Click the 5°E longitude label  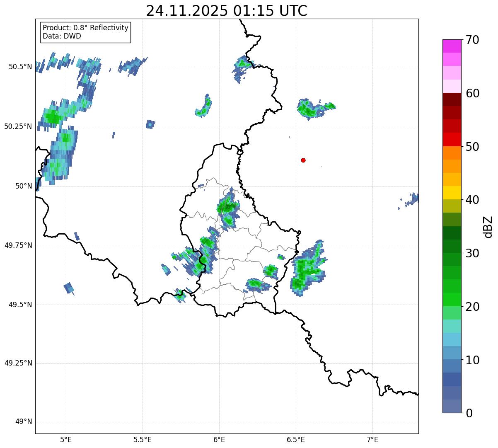pyautogui.click(x=66, y=440)
